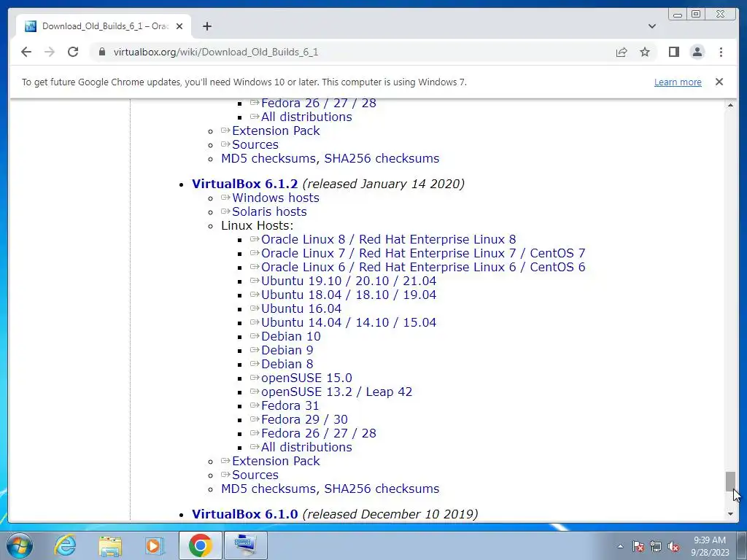Open the Debian 10 link
The height and width of the screenshot is (560, 747).
[x=291, y=336]
